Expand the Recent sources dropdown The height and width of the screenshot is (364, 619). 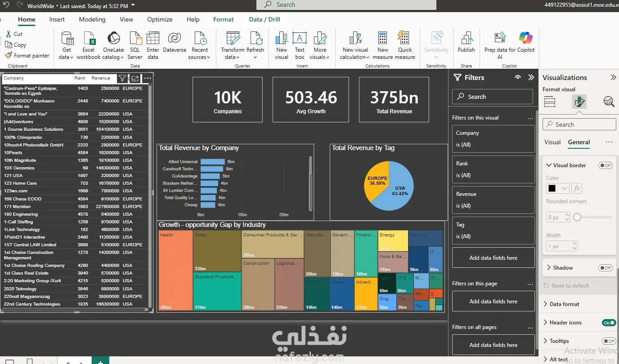200,53
